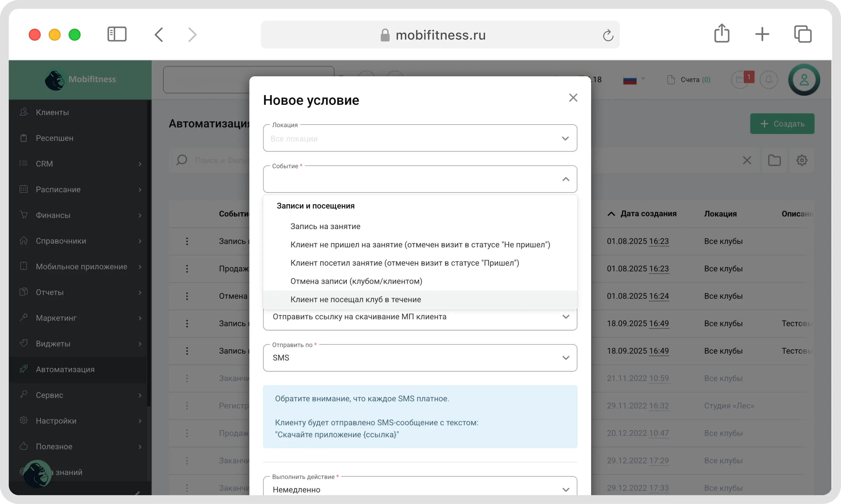
Task: Select Запись на занятие option
Action: pyautogui.click(x=325, y=227)
